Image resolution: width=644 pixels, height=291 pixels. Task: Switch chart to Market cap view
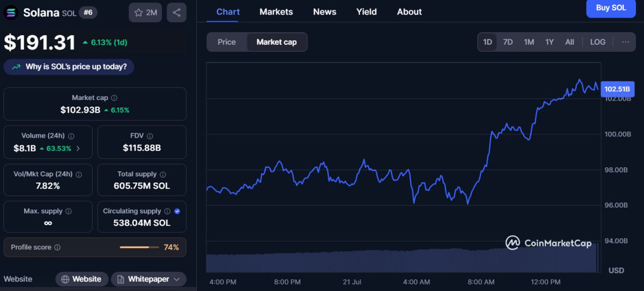click(276, 42)
